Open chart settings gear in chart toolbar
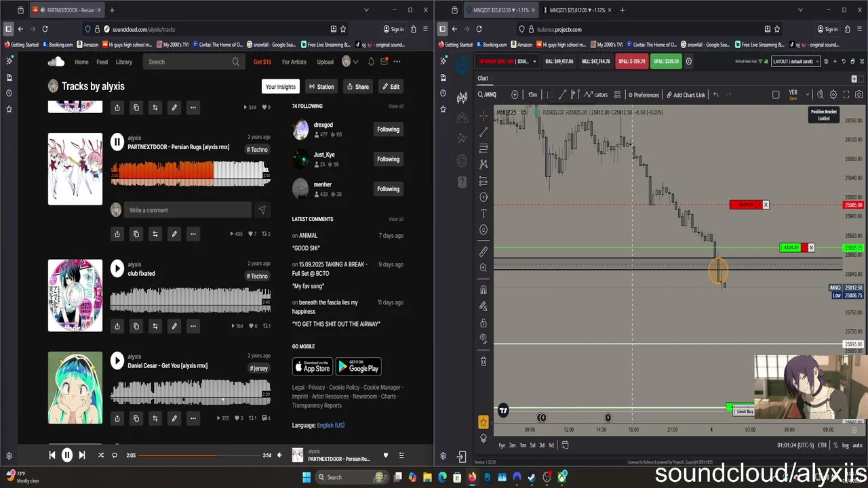The image size is (868, 488). click(833, 95)
